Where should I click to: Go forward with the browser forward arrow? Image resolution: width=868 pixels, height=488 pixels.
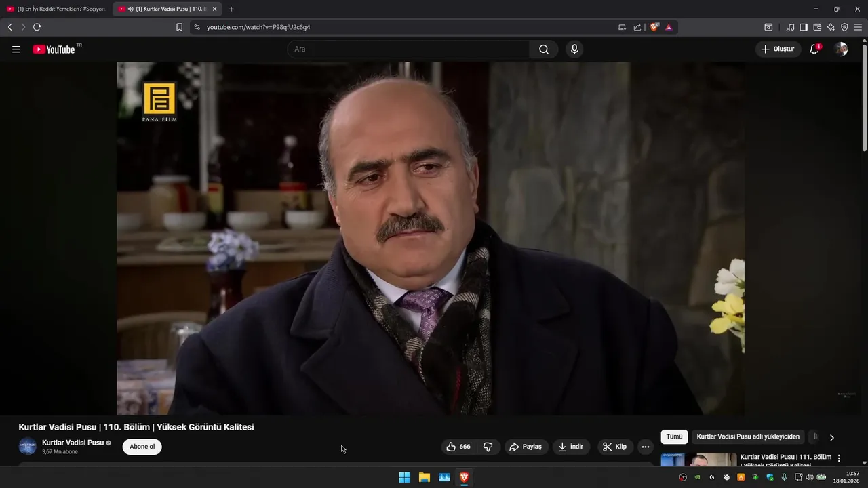[x=23, y=27]
